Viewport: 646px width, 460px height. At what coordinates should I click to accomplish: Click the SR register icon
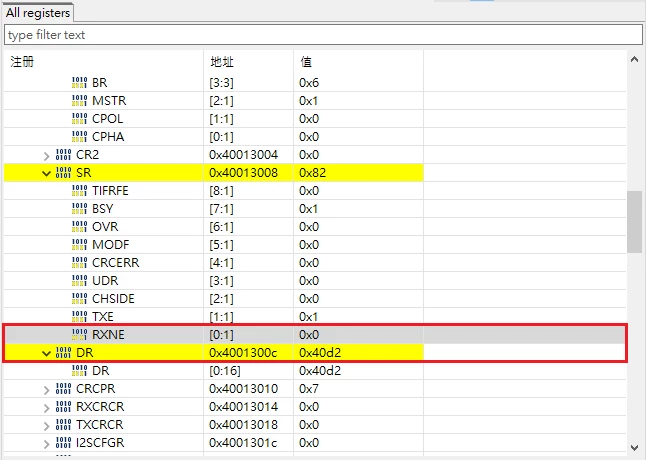[x=63, y=173]
